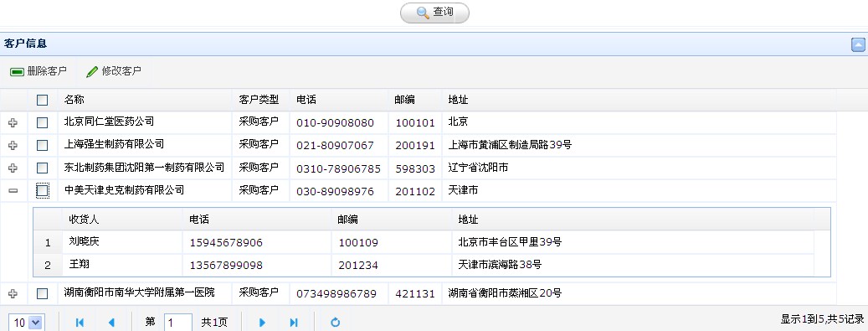
Task: Go to the last page
Action: coord(294,323)
